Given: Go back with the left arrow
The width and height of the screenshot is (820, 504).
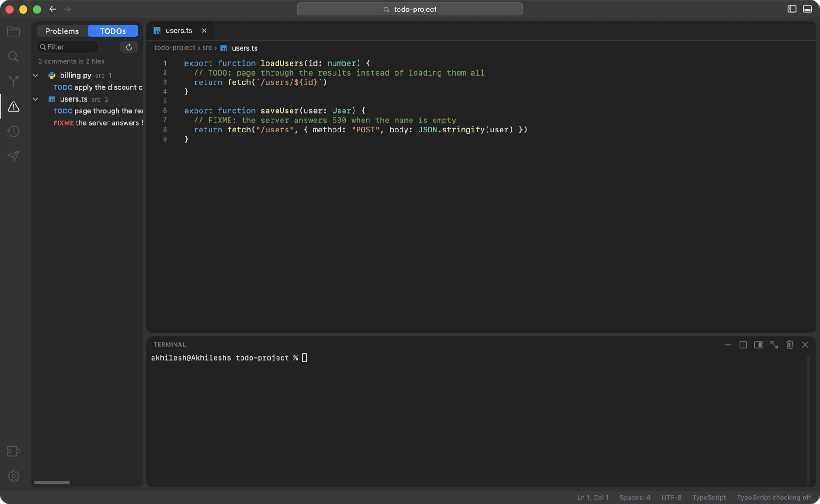Looking at the screenshot, I should pos(53,9).
